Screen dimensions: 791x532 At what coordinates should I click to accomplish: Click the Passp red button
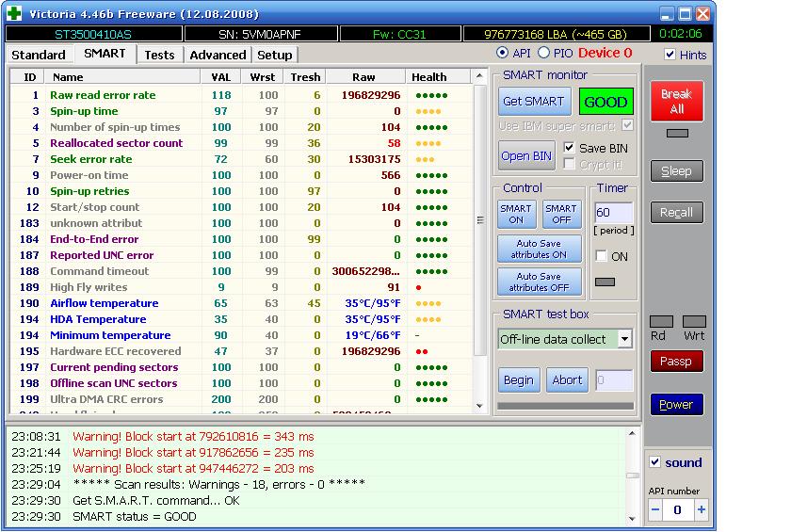tap(675, 361)
